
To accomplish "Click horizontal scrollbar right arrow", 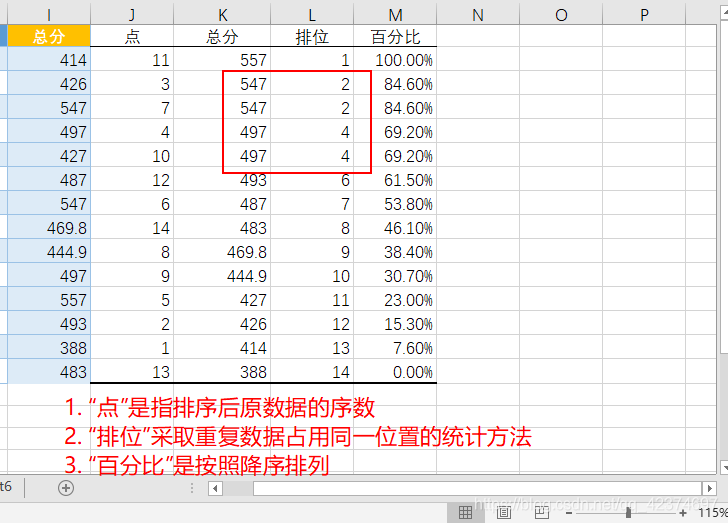I will [x=709, y=488].
